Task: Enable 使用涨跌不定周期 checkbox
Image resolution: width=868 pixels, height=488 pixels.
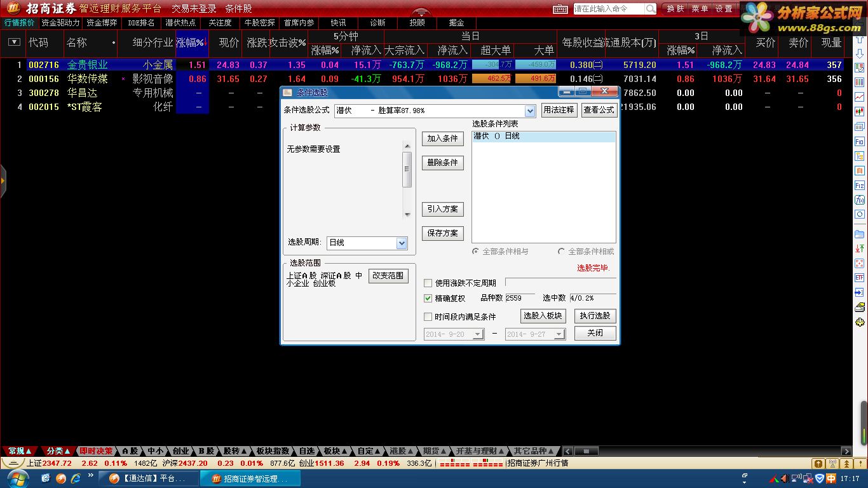Action: 428,283
